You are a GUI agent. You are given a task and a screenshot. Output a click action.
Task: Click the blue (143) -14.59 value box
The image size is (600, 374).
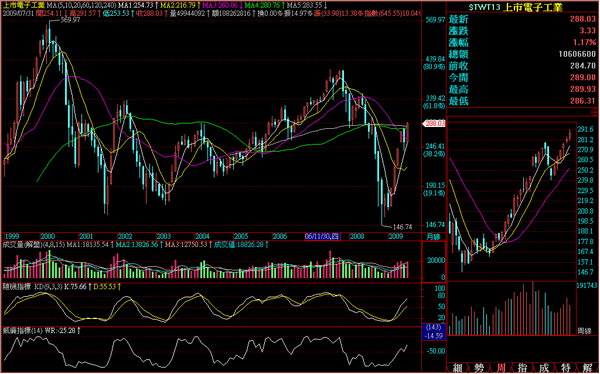pyautogui.click(x=434, y=332)
